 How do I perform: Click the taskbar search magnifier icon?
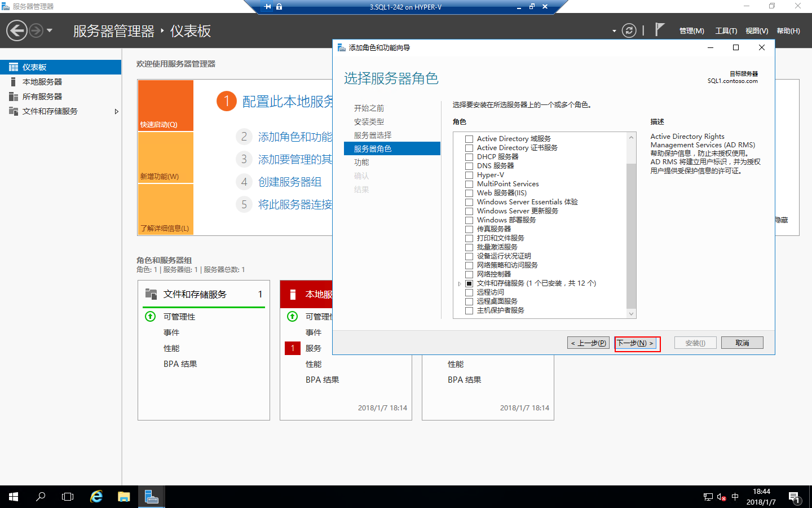(x=41, y=497)
